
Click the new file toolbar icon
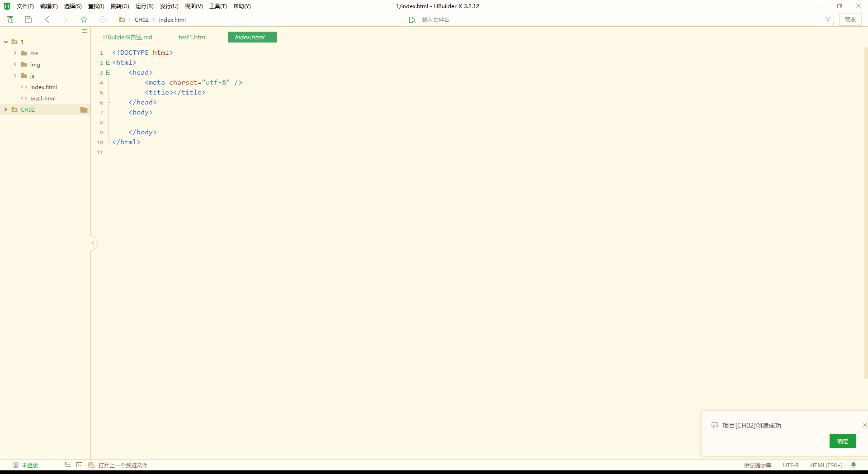point(10,19)
